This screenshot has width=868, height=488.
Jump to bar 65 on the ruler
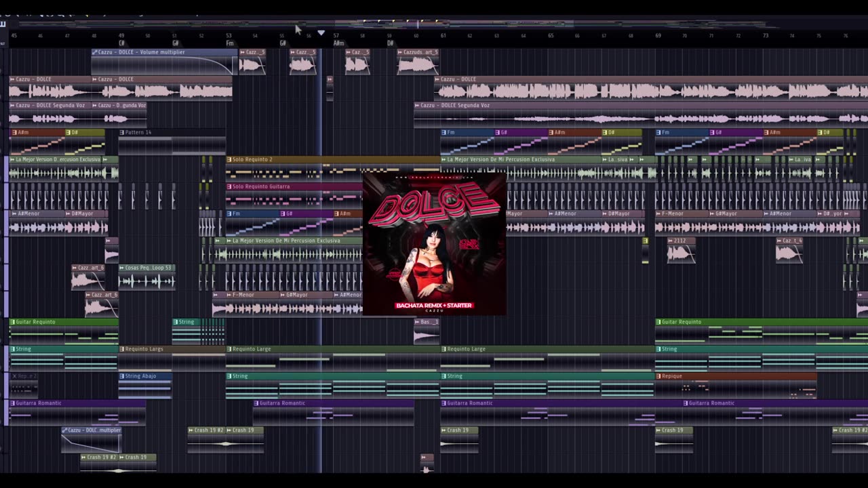(551, 35)
